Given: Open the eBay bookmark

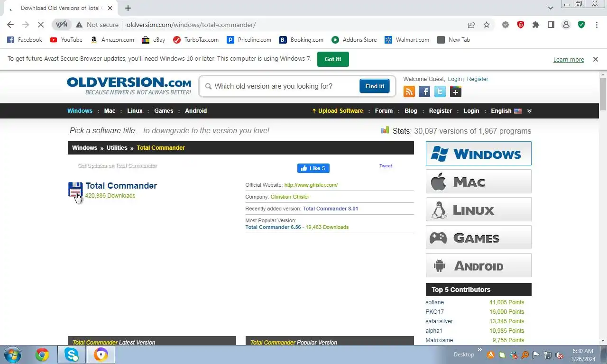Looking at the screenshot, I should (154, 40).
